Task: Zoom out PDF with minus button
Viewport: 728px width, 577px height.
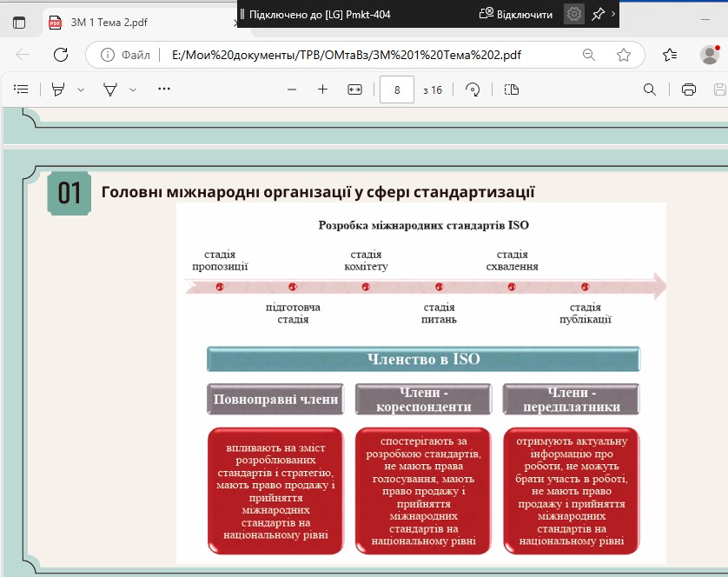Action: pos(292,90)
